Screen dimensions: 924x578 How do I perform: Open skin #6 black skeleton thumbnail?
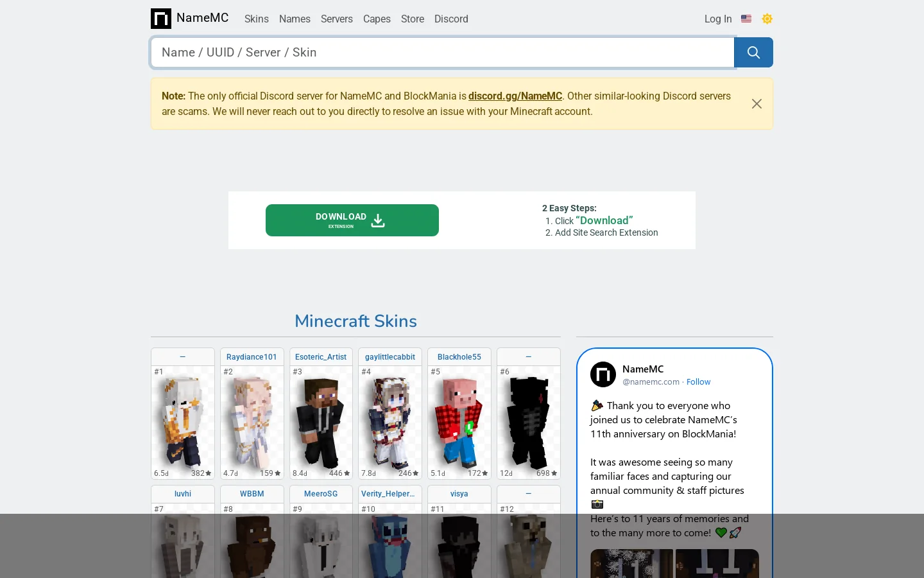click(529, 422)
